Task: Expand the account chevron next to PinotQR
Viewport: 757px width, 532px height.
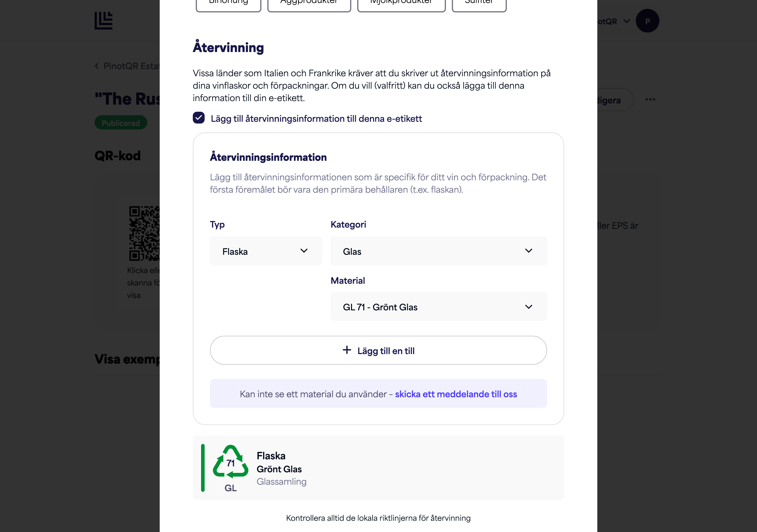Action: pyautogui.click(x=626, y=21)
